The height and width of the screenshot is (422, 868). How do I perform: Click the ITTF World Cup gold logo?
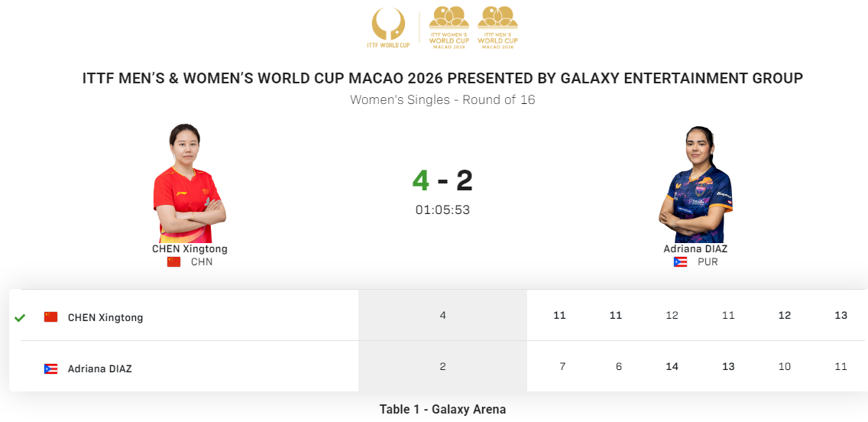click(x=388, y=28)
